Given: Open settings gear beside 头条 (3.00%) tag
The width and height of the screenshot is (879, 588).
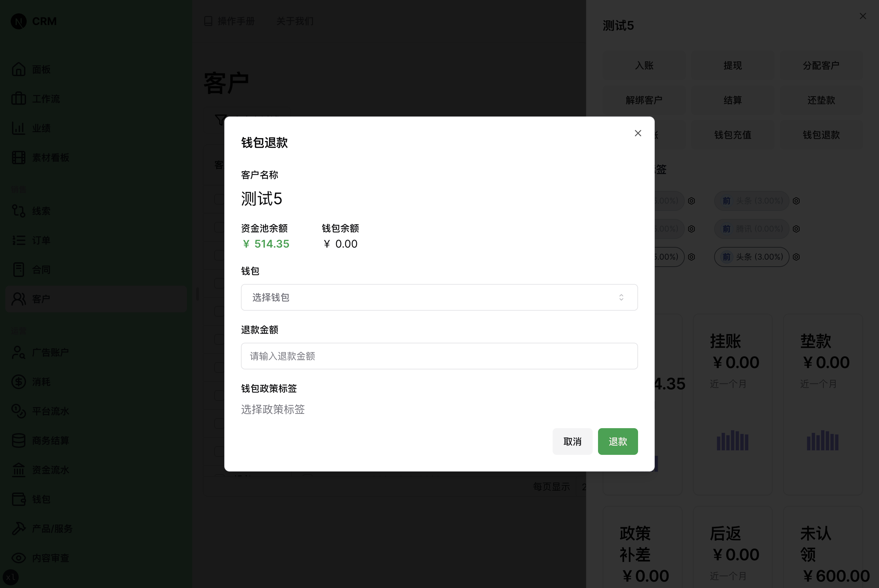Looking at the screenshot, I should point(797,201).
